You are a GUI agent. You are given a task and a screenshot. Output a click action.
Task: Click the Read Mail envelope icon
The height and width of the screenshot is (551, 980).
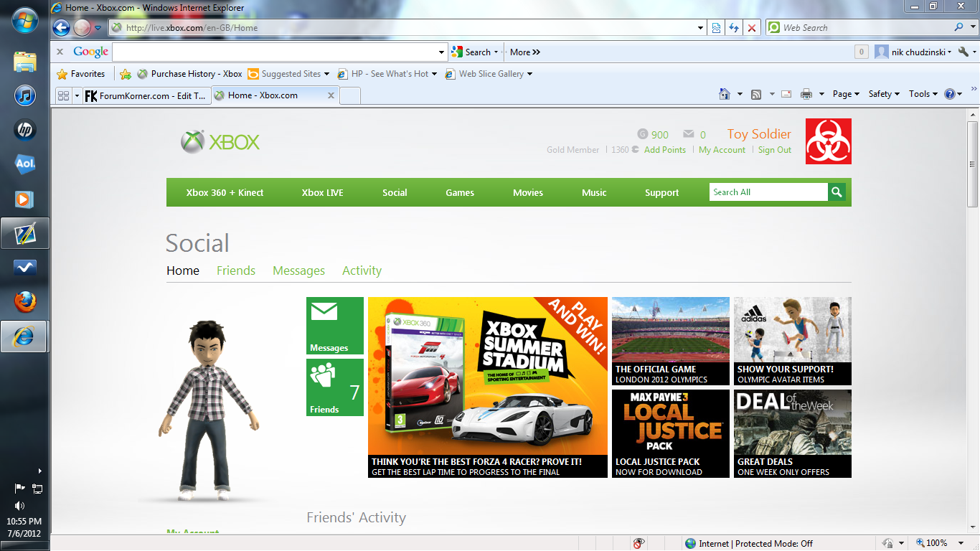[786, 94]
